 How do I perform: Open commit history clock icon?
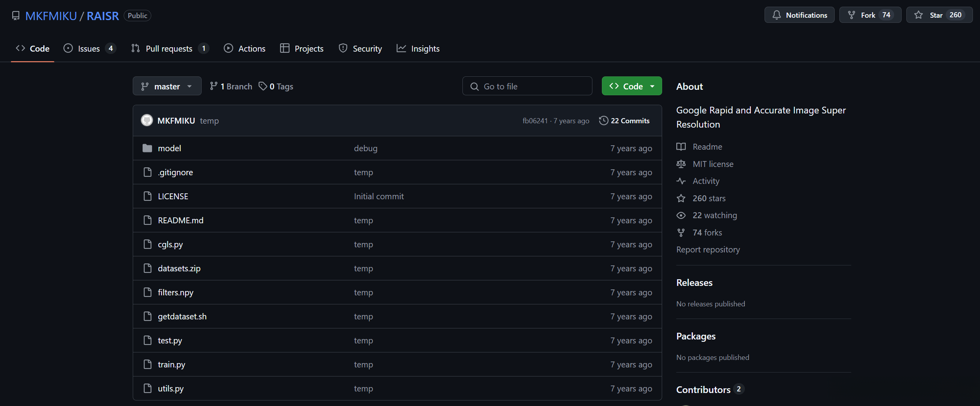[603, 121]
